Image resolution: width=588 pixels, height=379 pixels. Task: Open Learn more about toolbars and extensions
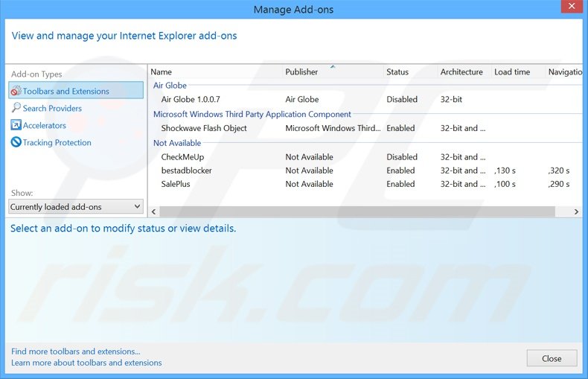click(86, 363)
